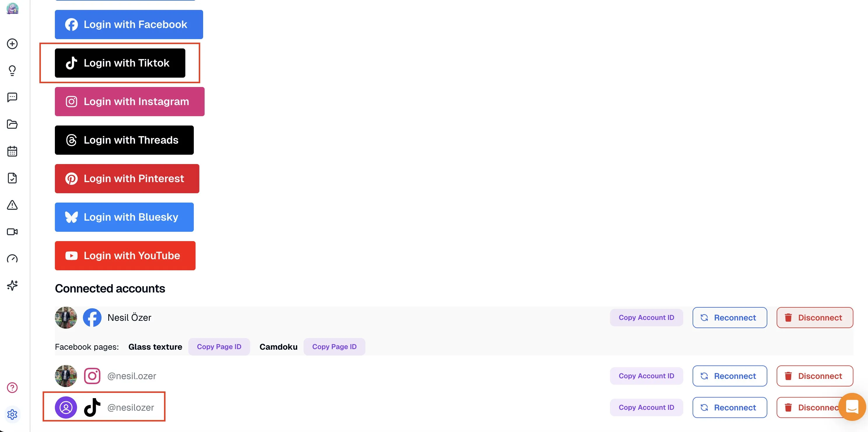The image size is (868, 432).
Task: Open the AI sparkles icon
Action: click(x=13, y=285)
